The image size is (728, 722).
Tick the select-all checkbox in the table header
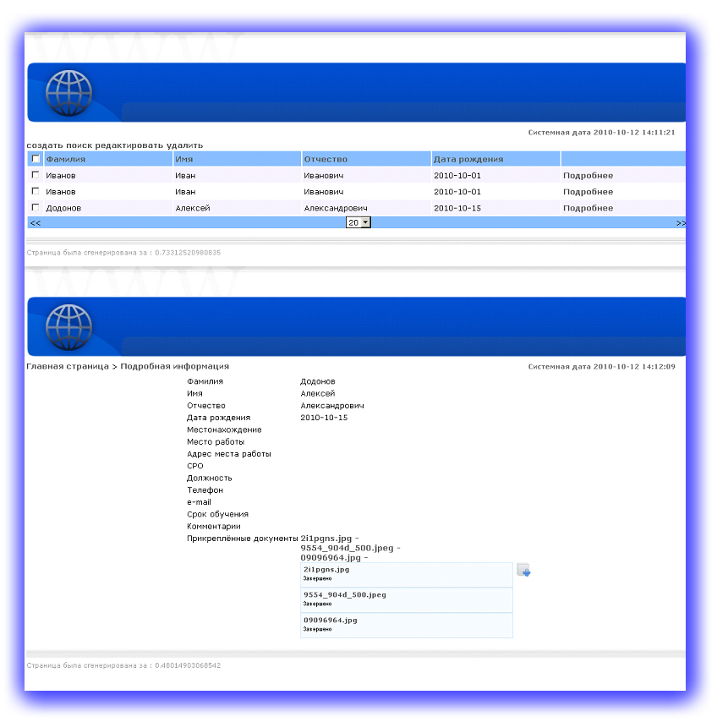(x=36, y=159)
